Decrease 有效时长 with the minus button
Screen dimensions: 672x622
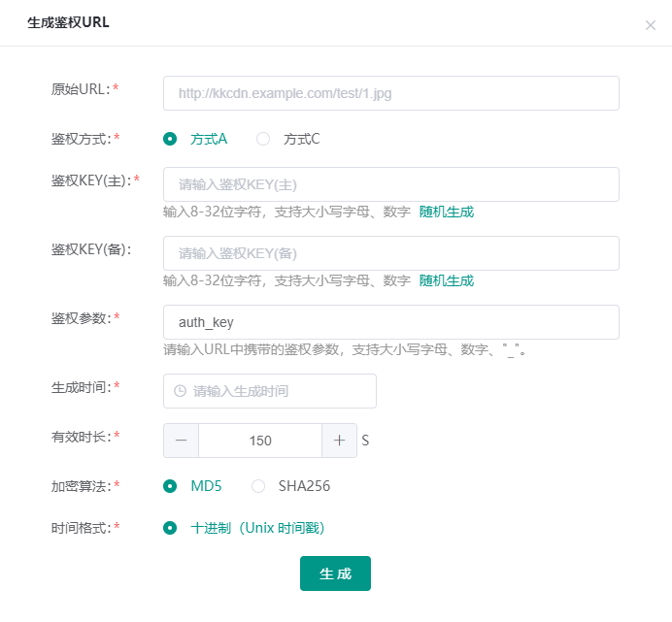(182, 441)
